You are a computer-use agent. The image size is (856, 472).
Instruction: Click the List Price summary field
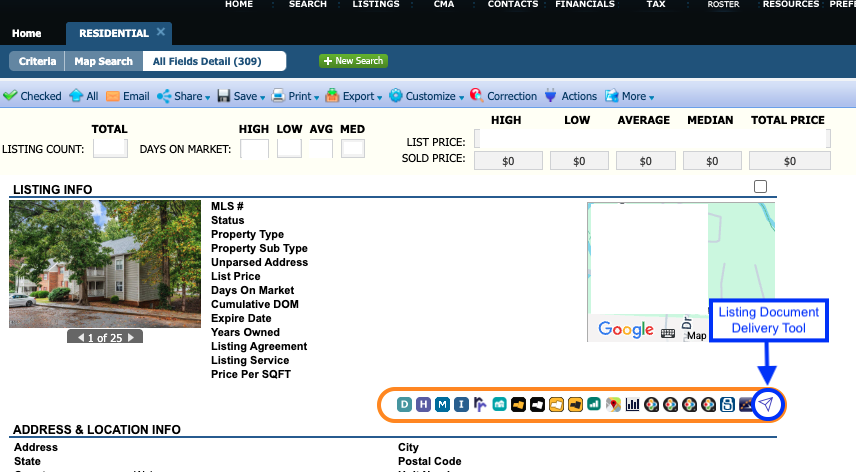(x=652, y=139)
